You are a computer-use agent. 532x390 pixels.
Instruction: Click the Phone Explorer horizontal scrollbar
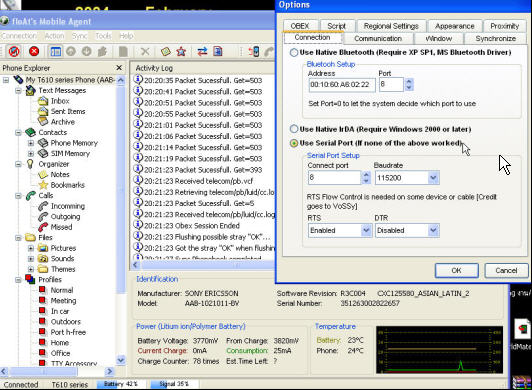click(56, 371)
